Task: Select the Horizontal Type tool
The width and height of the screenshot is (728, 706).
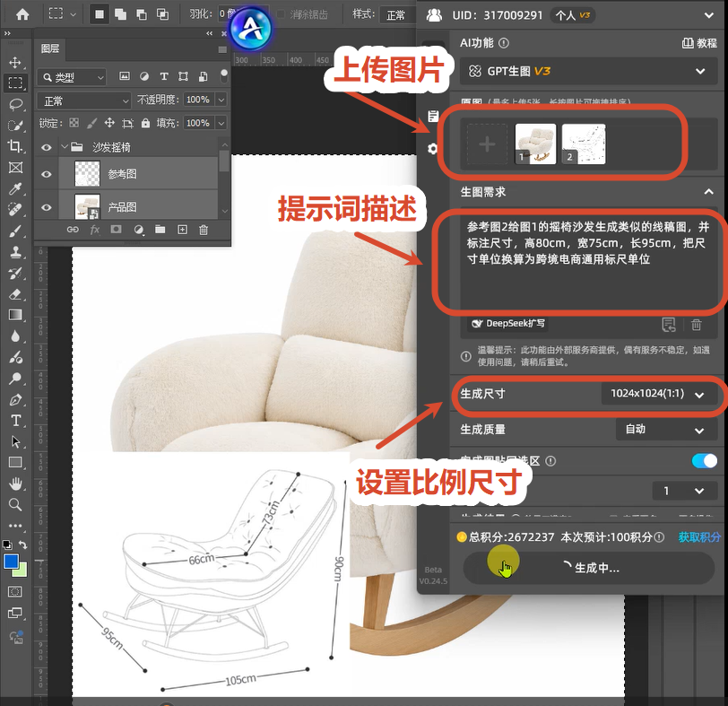Action: click(15, 421)
